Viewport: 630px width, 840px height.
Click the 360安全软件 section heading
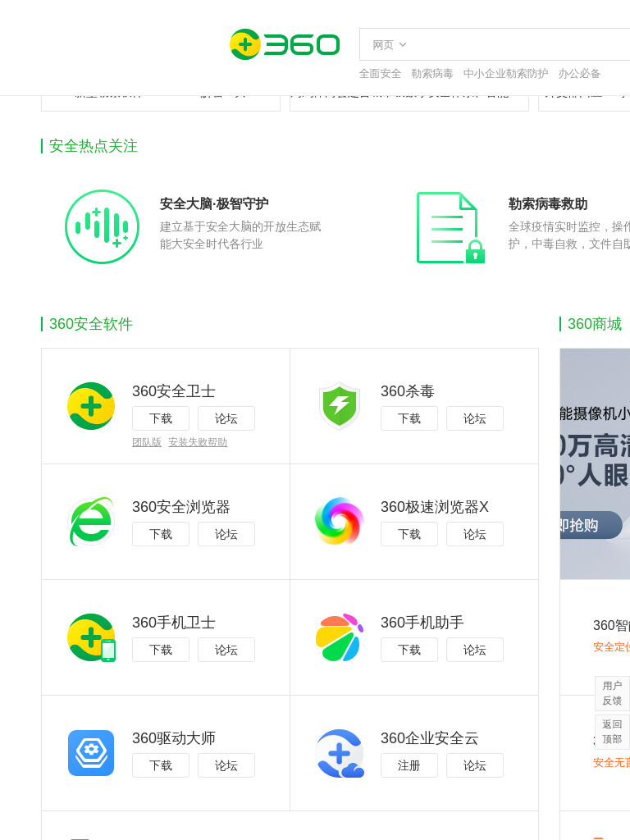point(90,323)
